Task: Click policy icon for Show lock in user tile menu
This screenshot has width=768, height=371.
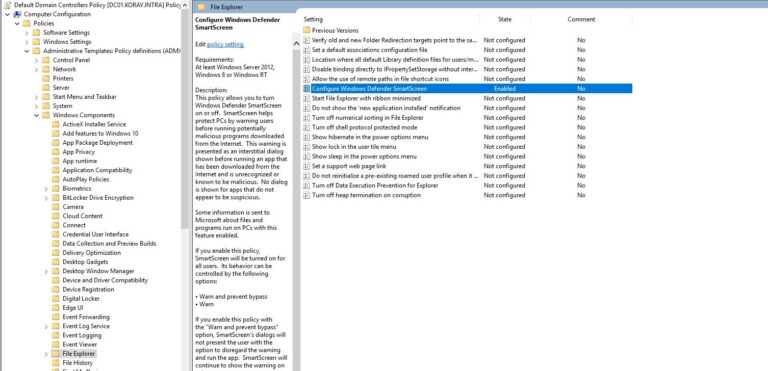Action: click(307, 147)
